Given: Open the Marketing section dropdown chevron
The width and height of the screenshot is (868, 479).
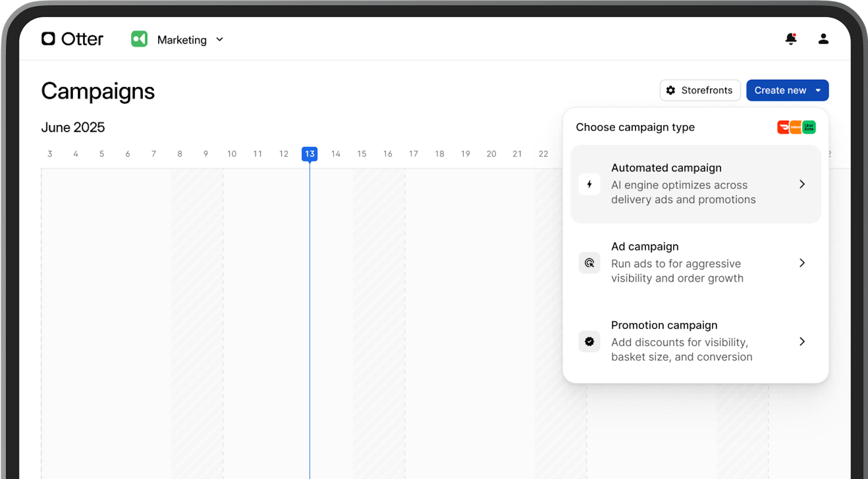Looking at the screenshot, I should click(x=220, y=39).
